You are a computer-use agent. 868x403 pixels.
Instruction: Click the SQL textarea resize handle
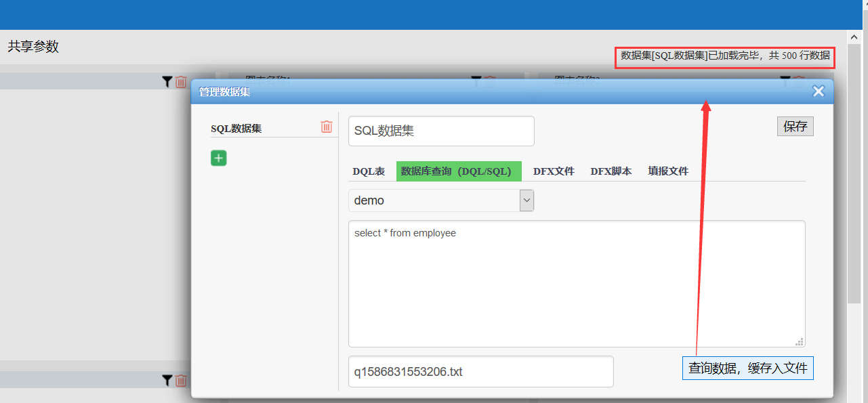pos(800,342)
